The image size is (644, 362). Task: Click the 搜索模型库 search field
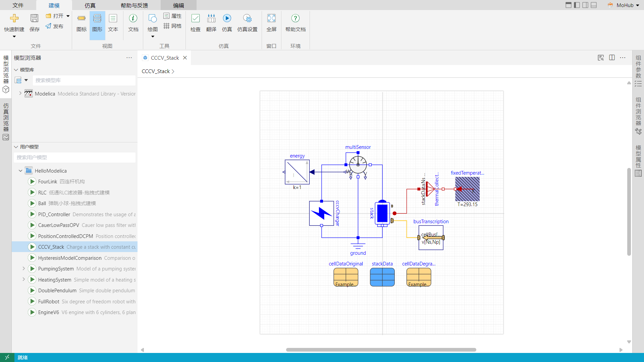pos(84,80)
